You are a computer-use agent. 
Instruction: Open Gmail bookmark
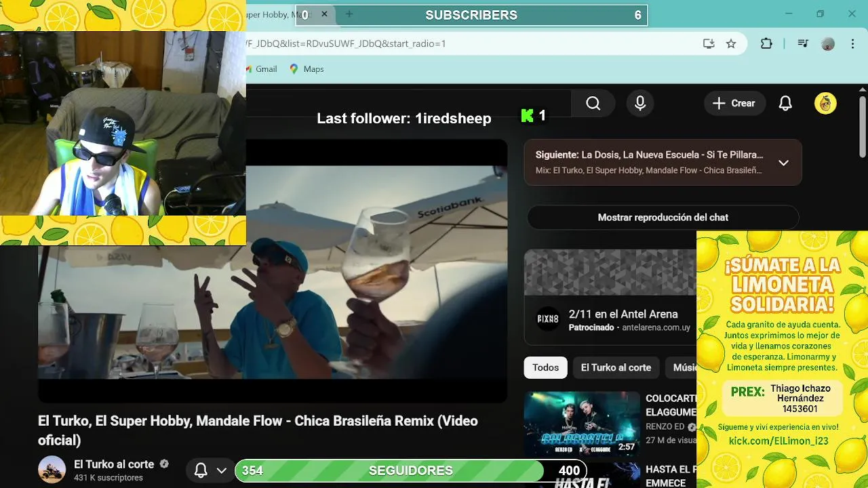point(262,68)
